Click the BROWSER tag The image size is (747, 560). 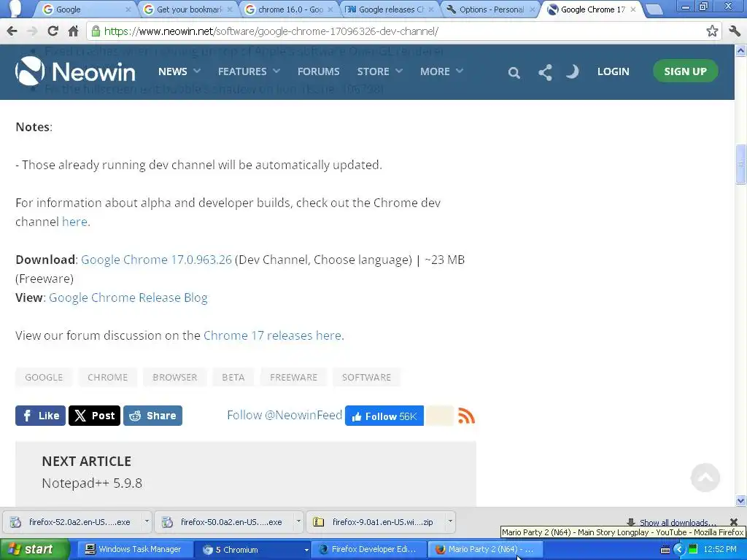tap(175, 378)
